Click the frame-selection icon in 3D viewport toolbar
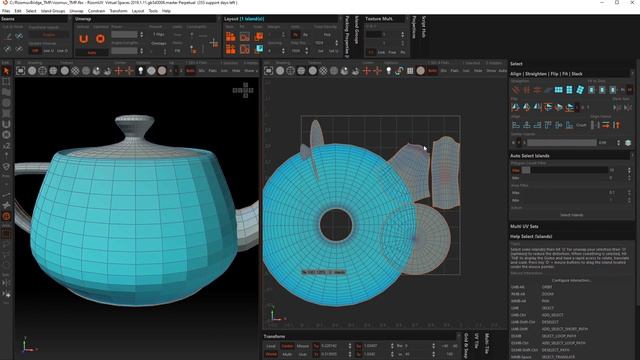 (20, 71)
